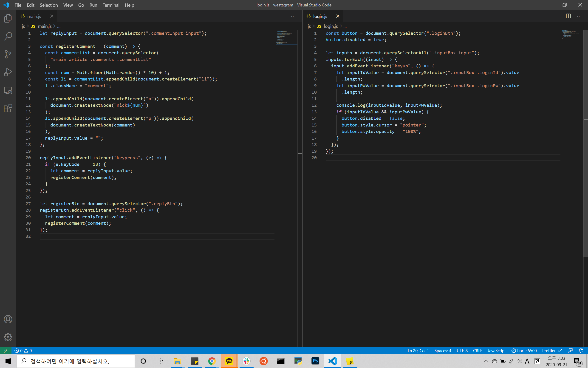Open Chrome from the Windows taskbar
This screenshot has height=368, width=588.
(x=212, y=361)
